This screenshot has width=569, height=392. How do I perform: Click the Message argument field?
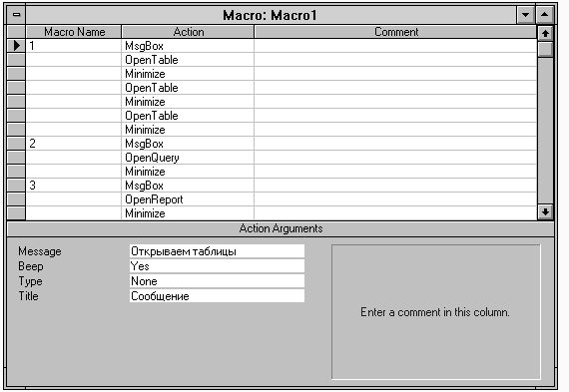217,251
